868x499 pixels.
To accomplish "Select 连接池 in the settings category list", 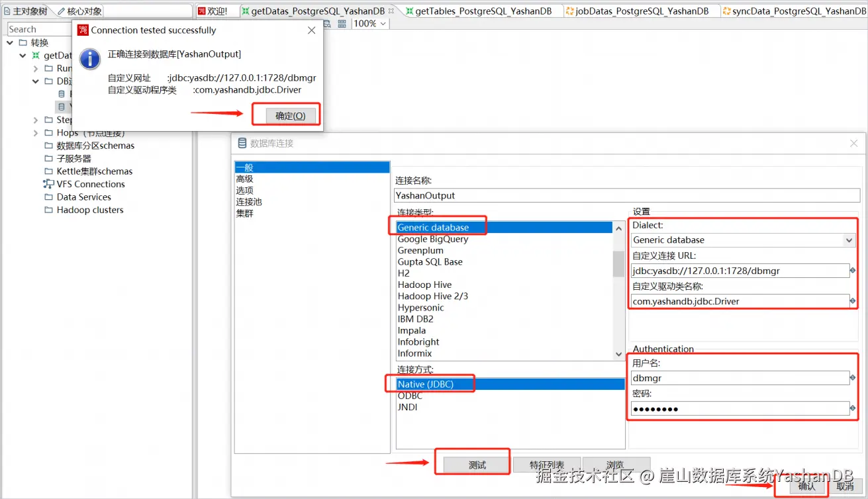I will 312,201.
